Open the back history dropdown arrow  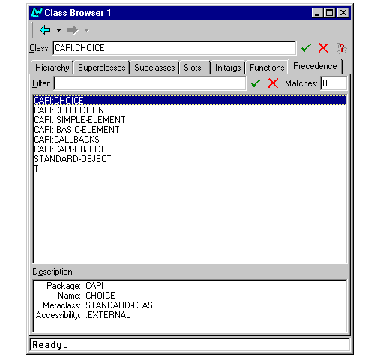pyautogui.click(x=59, y=31)
